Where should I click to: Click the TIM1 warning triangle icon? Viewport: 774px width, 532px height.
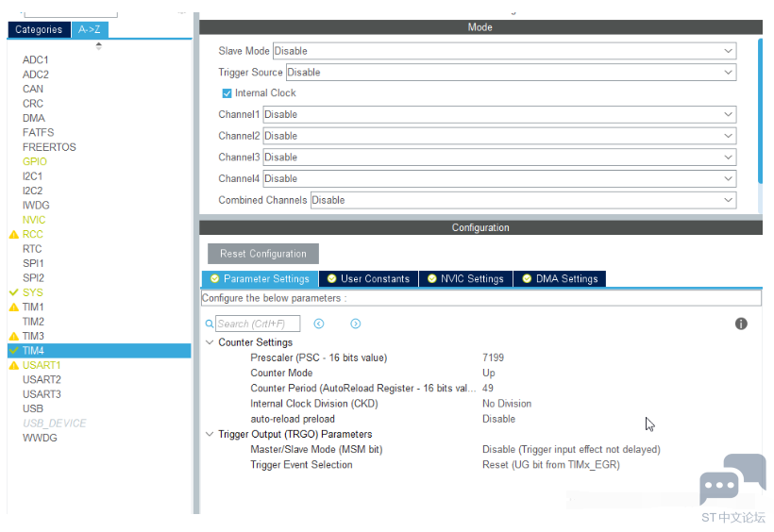14,307
